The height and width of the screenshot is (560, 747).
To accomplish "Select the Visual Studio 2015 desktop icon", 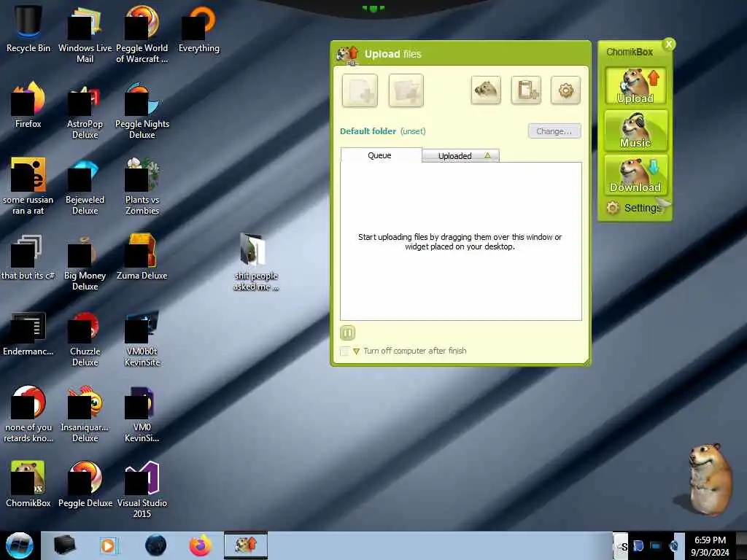I will (142, 489).
